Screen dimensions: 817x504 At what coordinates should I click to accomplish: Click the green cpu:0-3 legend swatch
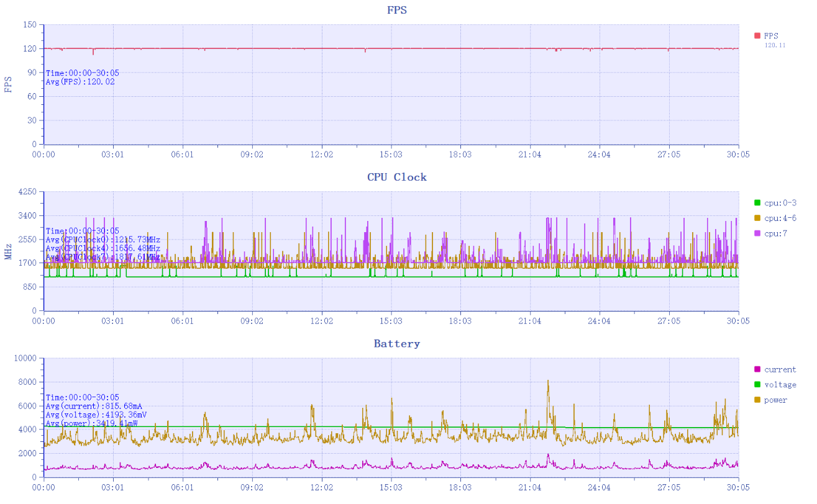click(757, 203)
